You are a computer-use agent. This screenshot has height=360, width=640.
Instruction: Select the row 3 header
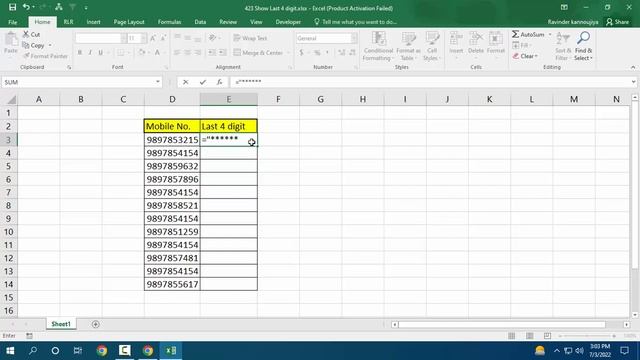click(x=9, y=140)
